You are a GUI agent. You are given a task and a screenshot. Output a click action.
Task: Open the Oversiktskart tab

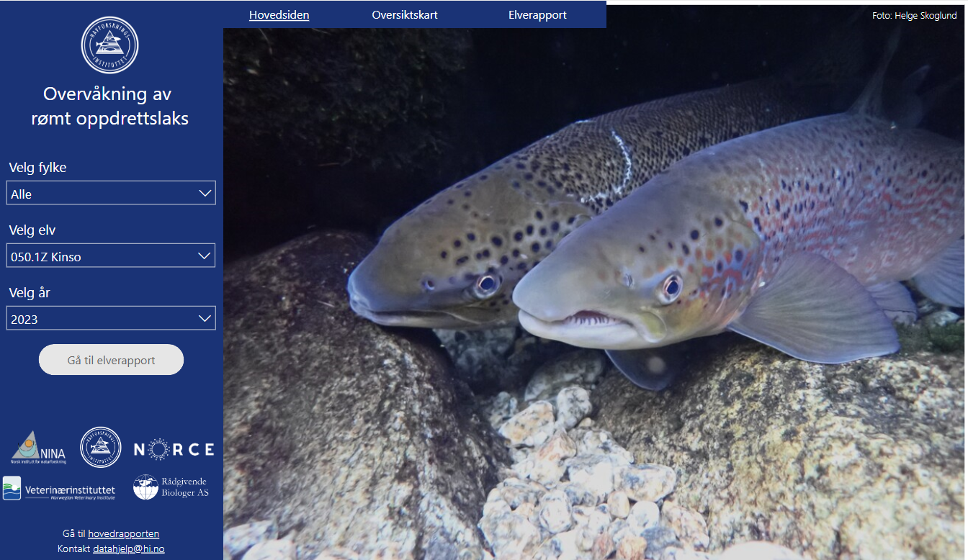(x=404, y=14)
